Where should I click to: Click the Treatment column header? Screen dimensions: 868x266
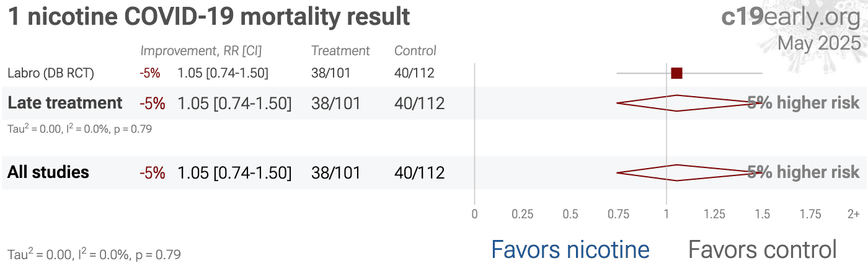340,51
